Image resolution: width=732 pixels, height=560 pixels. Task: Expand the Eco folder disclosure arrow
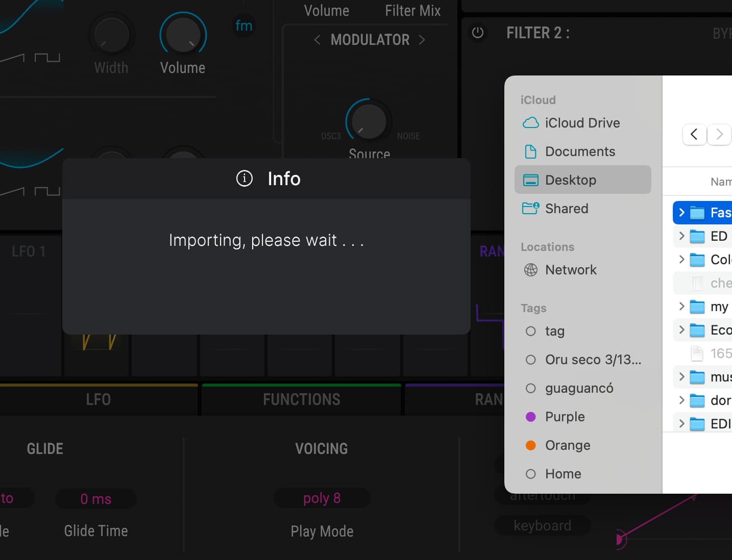click(681, 329)
